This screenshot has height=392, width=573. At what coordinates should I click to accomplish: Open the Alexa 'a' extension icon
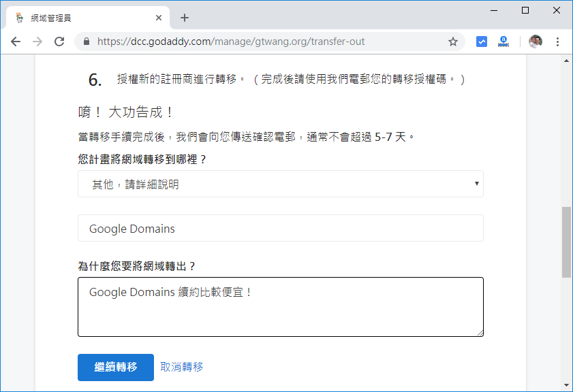point(504,42)
